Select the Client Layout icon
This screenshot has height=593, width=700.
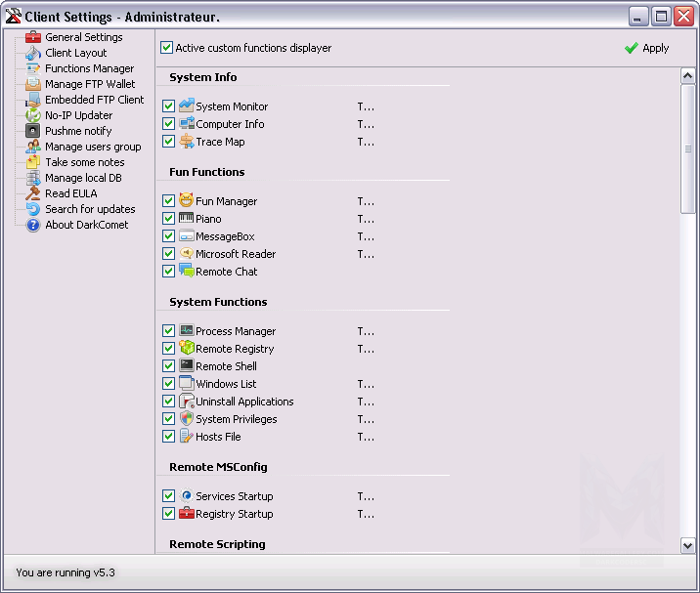[33, 53]
